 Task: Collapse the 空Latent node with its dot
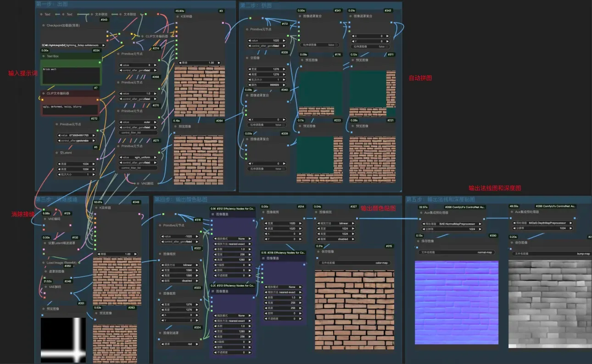56,153
